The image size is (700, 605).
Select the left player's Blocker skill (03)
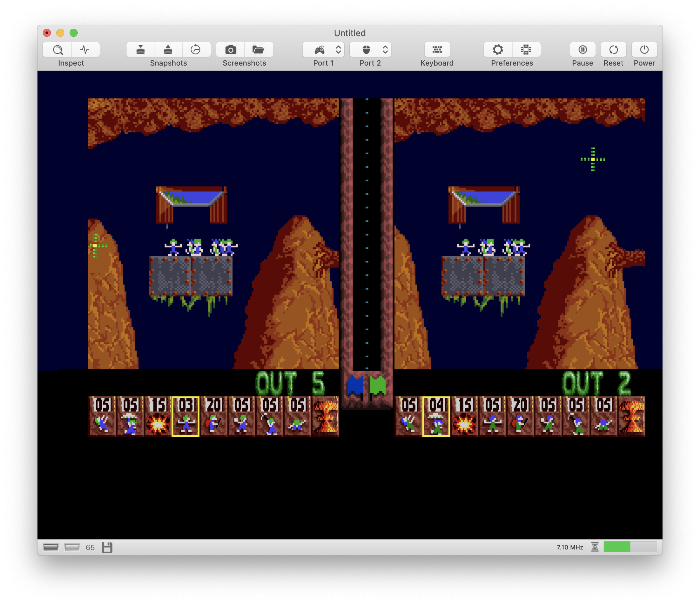point(185,416)
